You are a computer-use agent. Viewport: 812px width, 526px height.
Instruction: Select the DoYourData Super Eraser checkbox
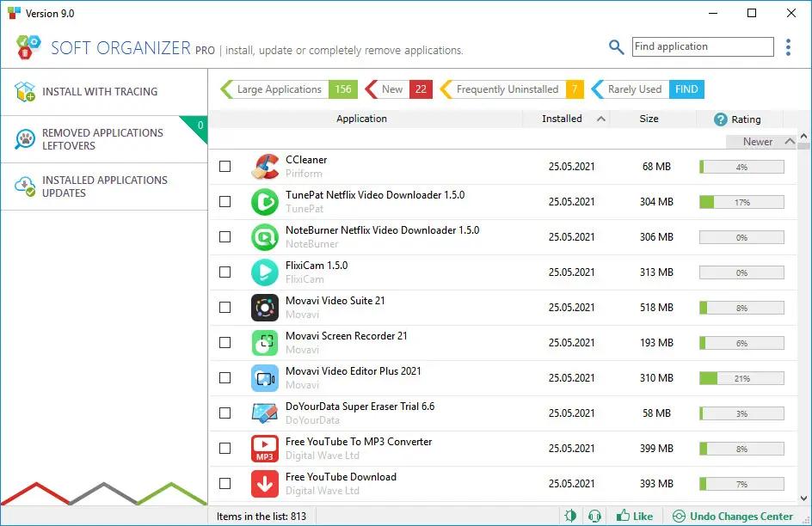click(225, 413)
